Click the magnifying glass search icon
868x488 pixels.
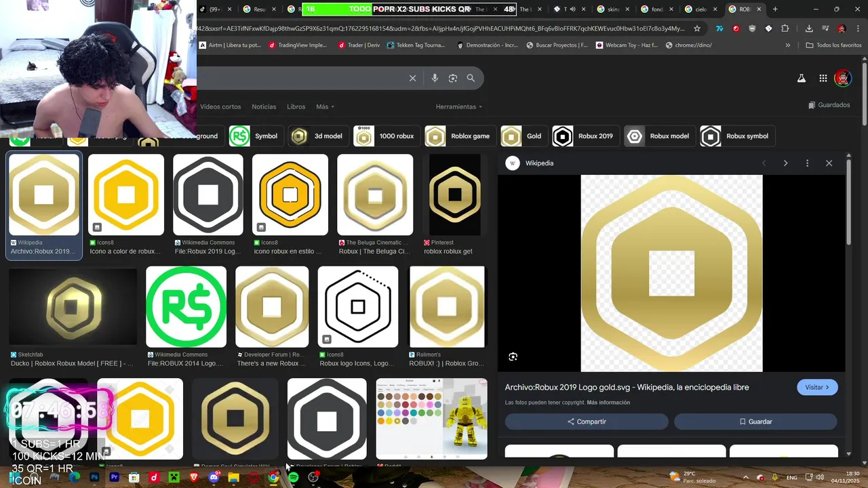point(471,78)
